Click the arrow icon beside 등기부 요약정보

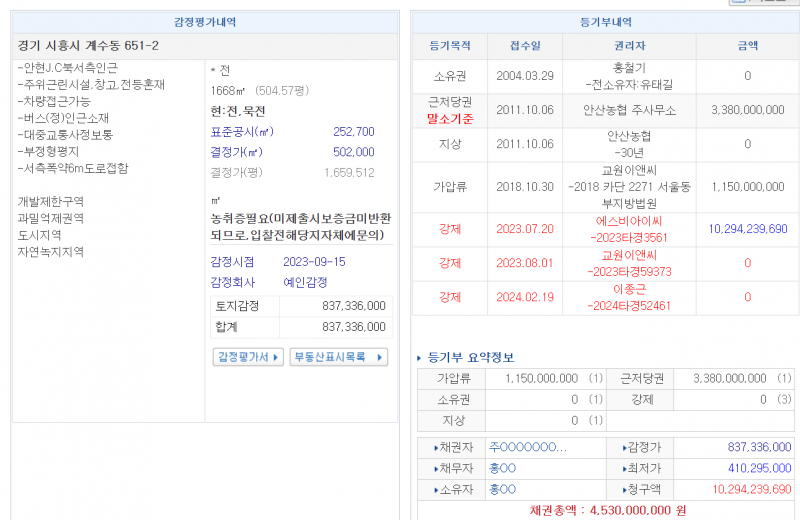419,358
